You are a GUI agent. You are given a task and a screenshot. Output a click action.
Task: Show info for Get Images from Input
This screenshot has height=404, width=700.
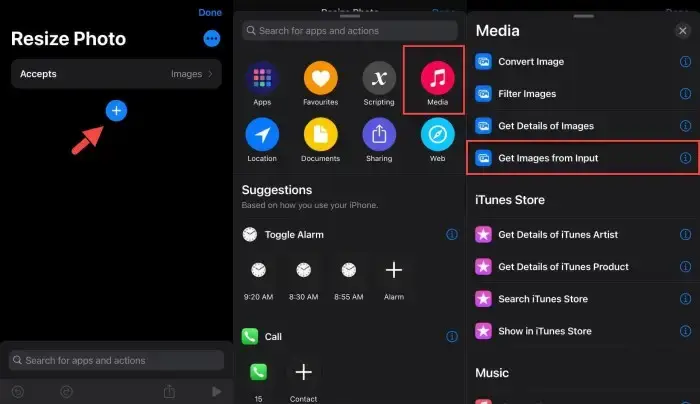pos(685,158)
